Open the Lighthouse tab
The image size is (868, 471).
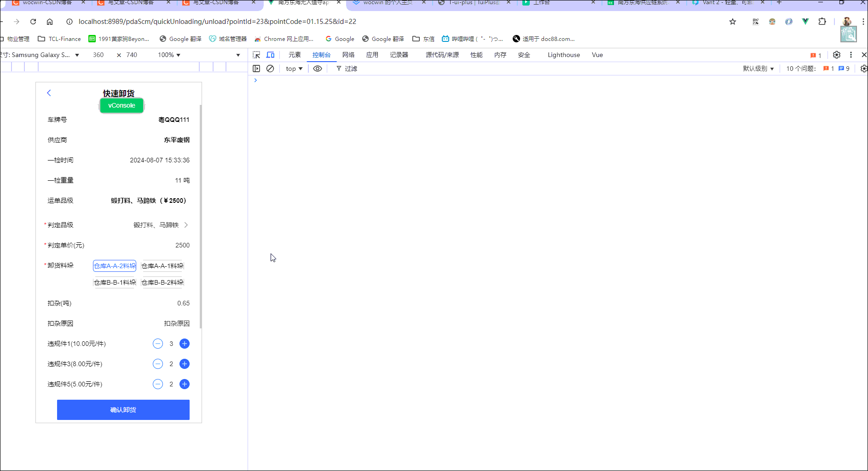(564, 55)
